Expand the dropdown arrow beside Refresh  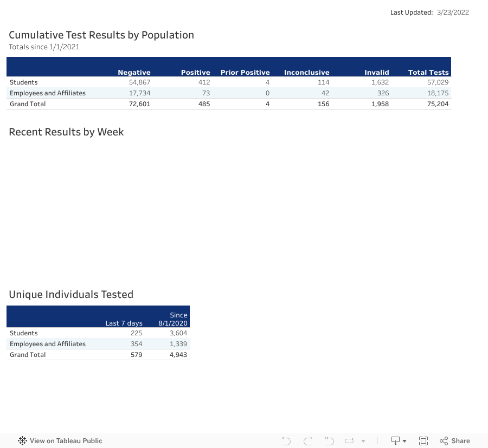tap(363, 441)
